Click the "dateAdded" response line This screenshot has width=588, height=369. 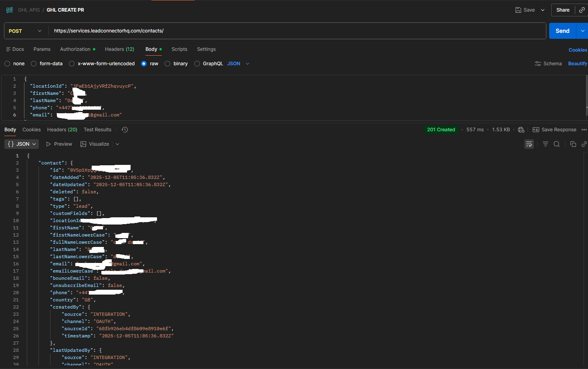pos(107,177)
